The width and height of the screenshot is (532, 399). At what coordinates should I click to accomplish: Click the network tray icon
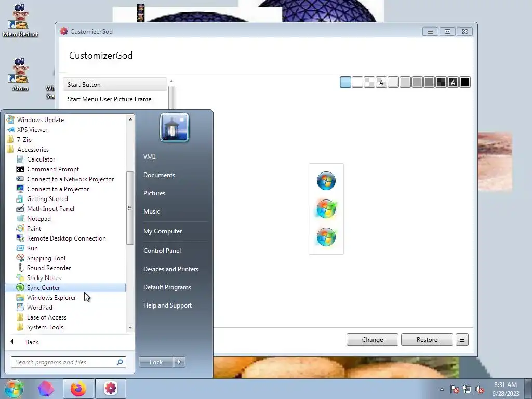click(467, 390)
